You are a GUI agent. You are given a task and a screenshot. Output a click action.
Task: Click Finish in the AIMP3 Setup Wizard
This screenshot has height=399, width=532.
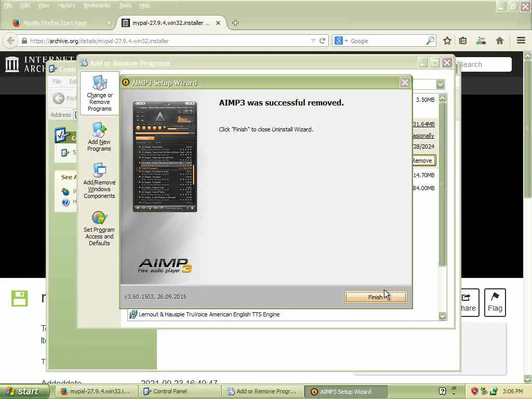tap(376, 297)
